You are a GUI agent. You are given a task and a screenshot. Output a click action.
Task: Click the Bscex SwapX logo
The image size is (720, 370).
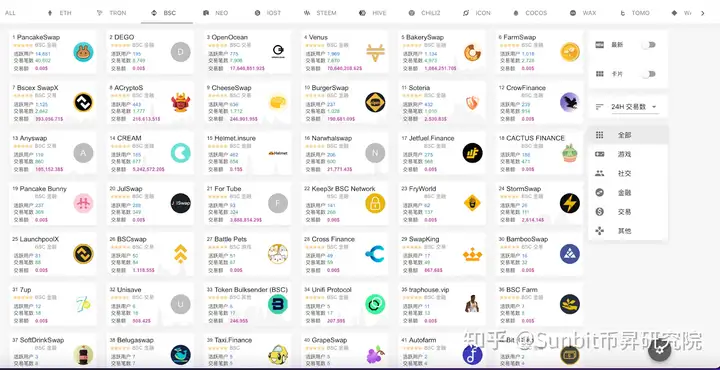pos(83,102)
